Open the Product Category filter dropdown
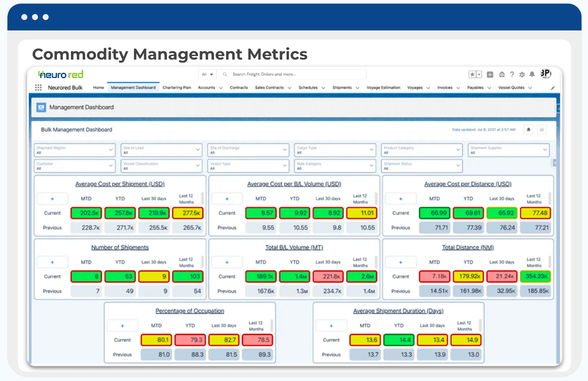This screenshot has width=588, height=381. pyautogui.click(x=422, y=150)
